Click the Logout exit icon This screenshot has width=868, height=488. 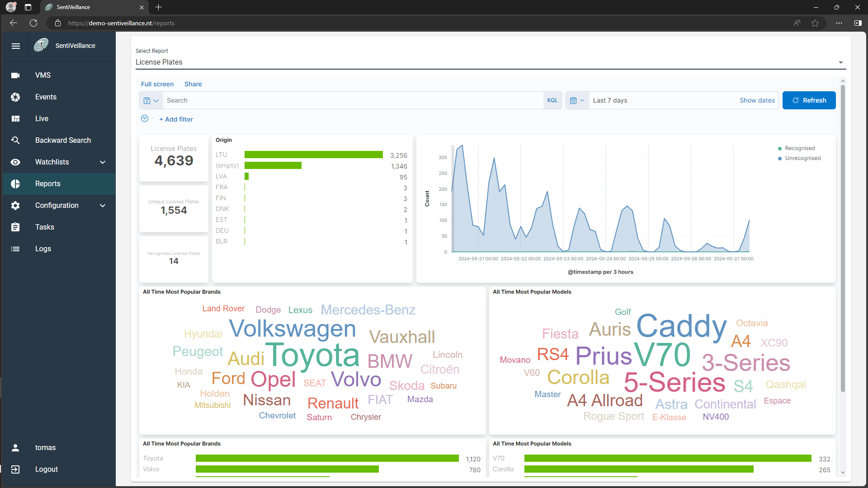tap(15, 469)
